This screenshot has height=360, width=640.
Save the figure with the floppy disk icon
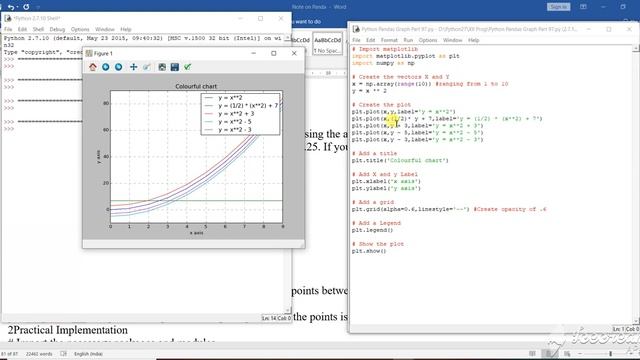pos(175,67)
